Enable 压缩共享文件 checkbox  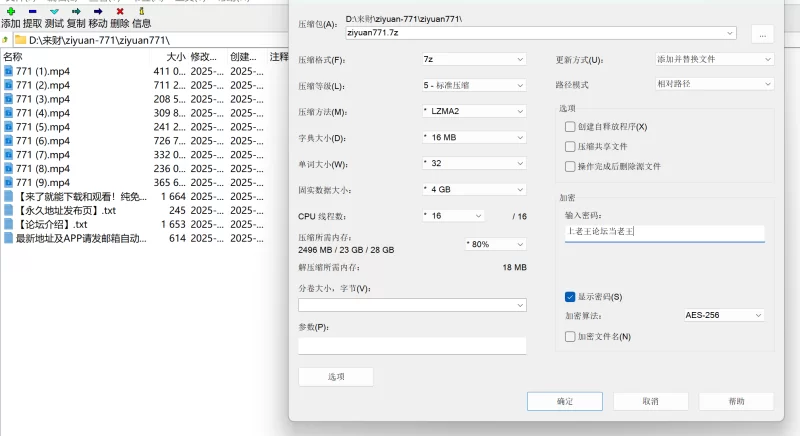point(570,146)
